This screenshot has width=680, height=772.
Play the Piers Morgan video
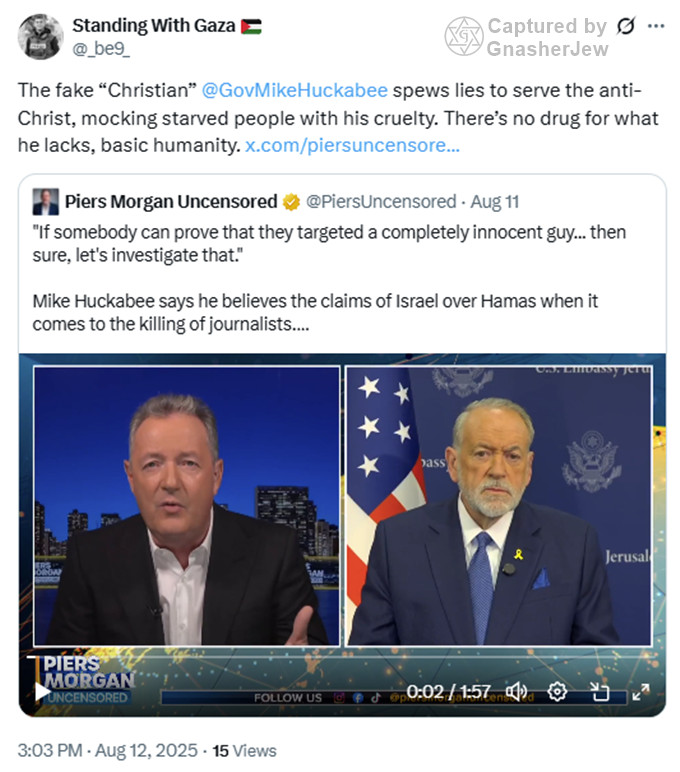point(41,692)
